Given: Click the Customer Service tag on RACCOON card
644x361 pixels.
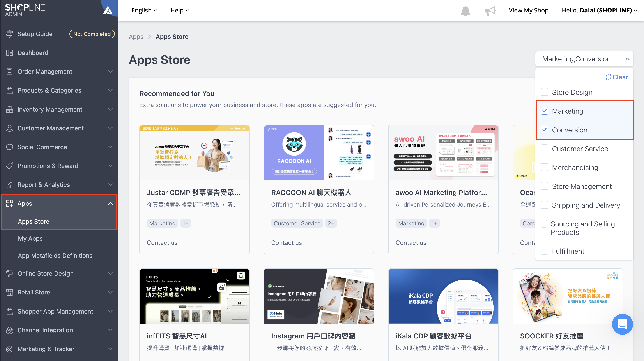Looking at the screenshot, I should pos(297,223).
